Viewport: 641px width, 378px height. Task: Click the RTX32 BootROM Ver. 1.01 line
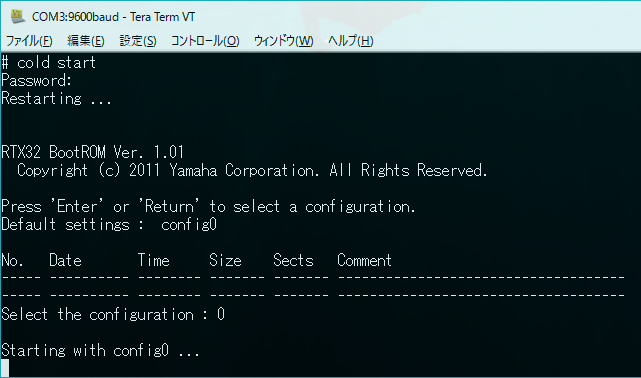(92, 152)
